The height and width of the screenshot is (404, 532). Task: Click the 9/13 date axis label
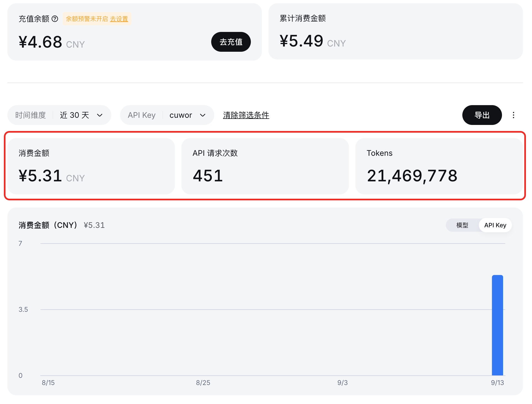(x=498, y=383)
